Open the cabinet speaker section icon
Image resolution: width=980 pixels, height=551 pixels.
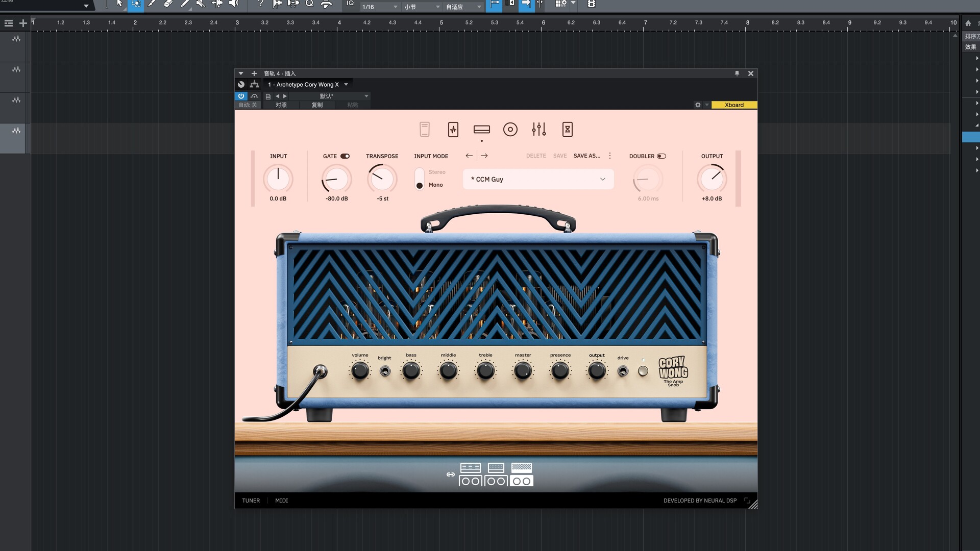(x=510, y=130)
